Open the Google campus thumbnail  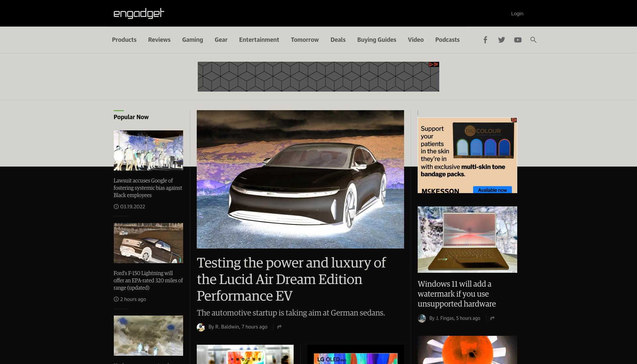click(148, 150)
